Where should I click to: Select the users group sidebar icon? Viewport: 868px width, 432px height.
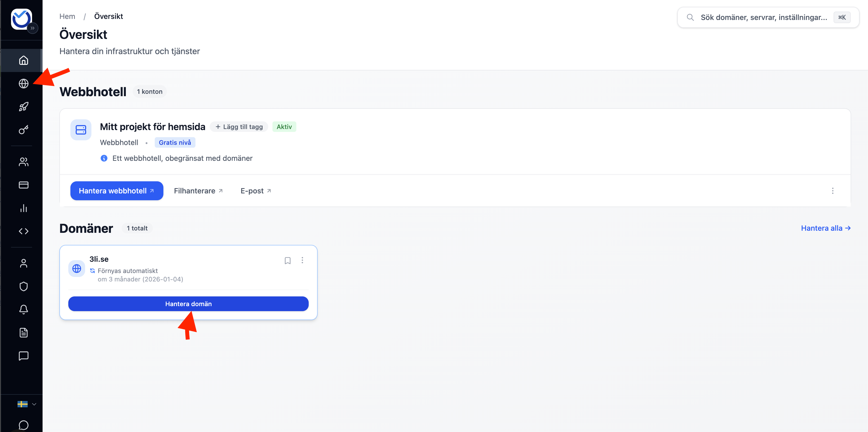click(x=23, y=162)
